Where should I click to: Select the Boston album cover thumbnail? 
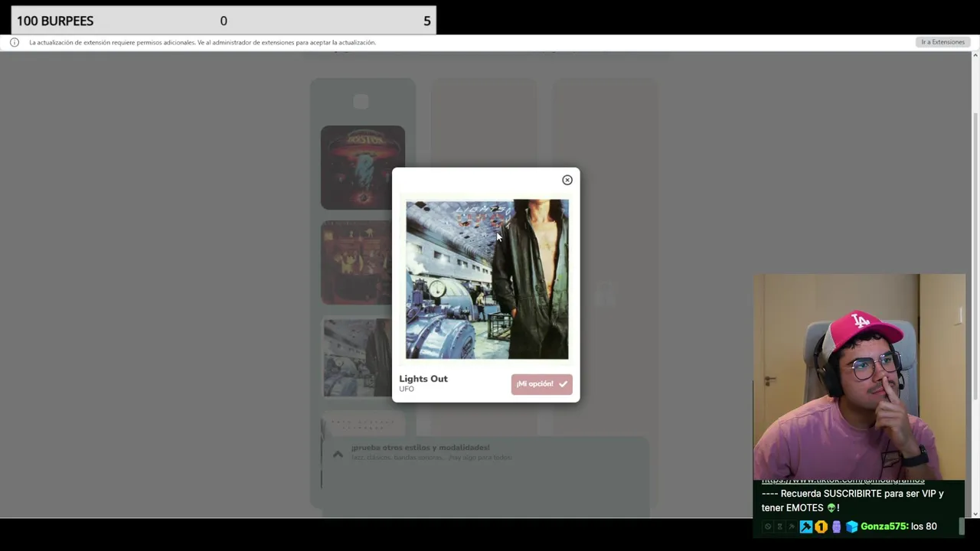tap(363, 168)
